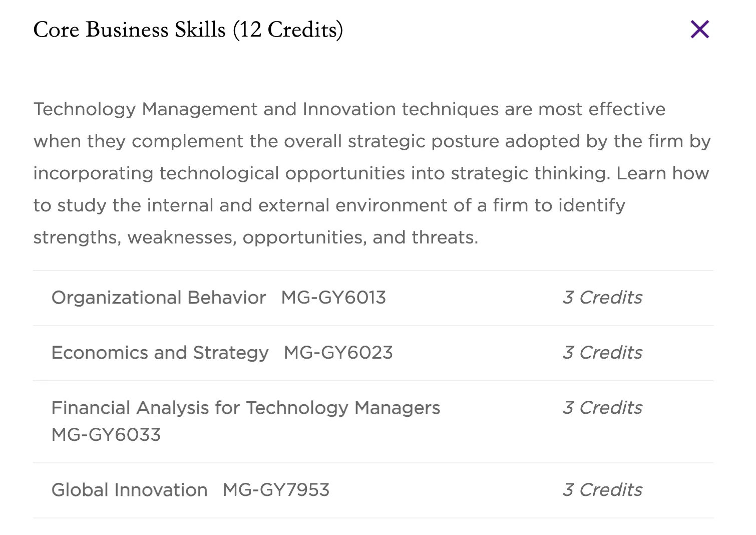Click the phrase "Technology Management and Innovation"
Image resolution: width=756 pixels, height=535 pixels.
215,109
